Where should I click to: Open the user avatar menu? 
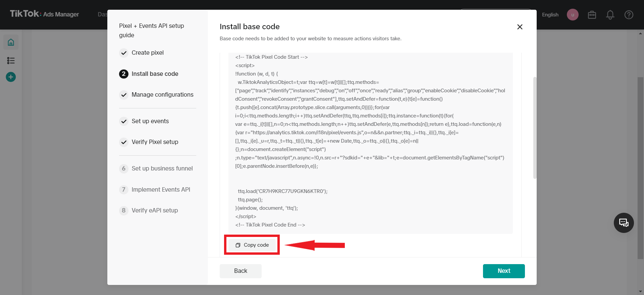point(573,15)
